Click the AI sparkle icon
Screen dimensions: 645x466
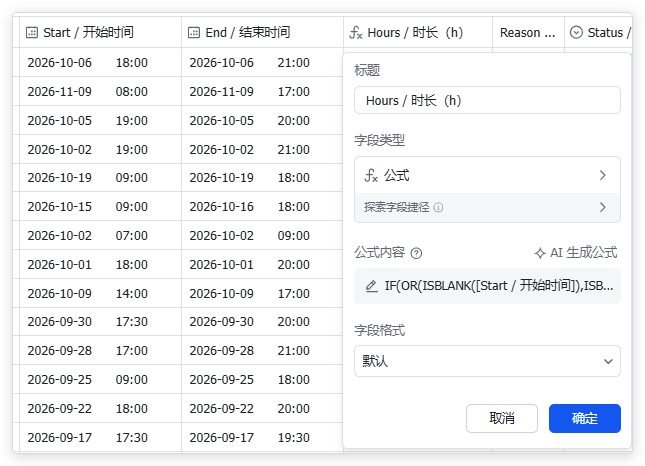point(540,253)
